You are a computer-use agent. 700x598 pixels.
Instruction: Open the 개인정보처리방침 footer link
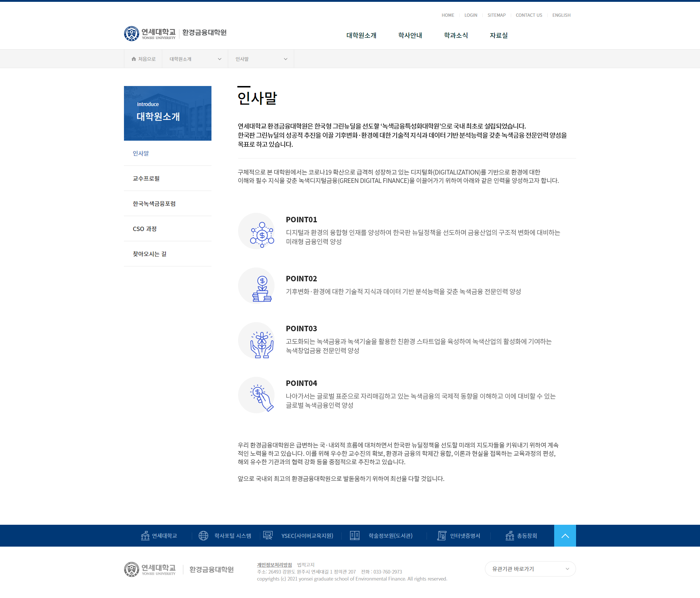click(274, 565)
